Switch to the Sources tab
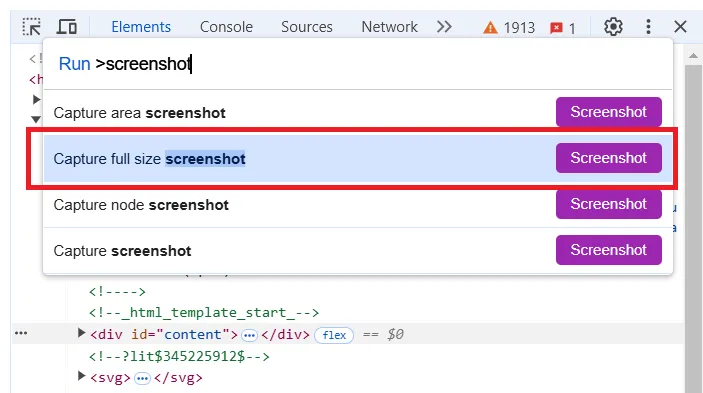This screenshot has width=703, height=393. click(307, 27)
